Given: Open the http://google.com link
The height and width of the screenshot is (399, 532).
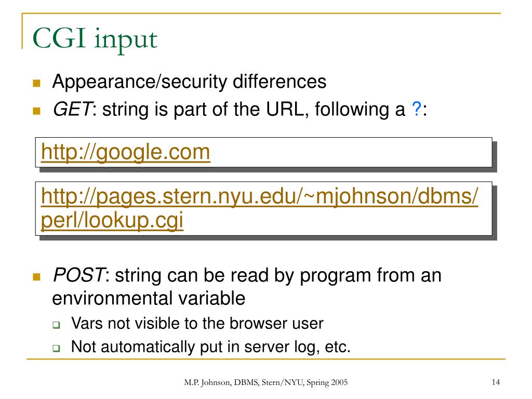Looking at the screenshot, I should click(126, 152).
